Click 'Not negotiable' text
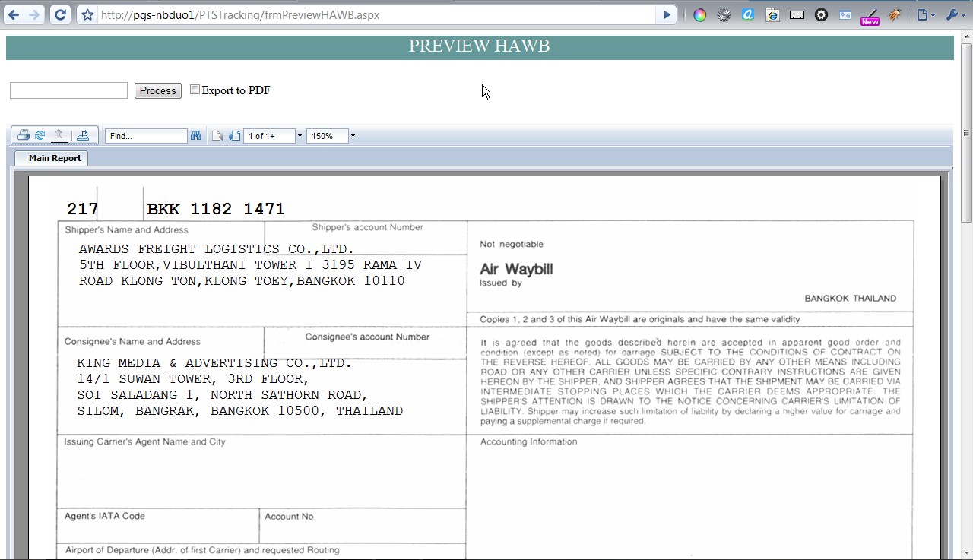973x560 pixels. click(x=512, y=244)
